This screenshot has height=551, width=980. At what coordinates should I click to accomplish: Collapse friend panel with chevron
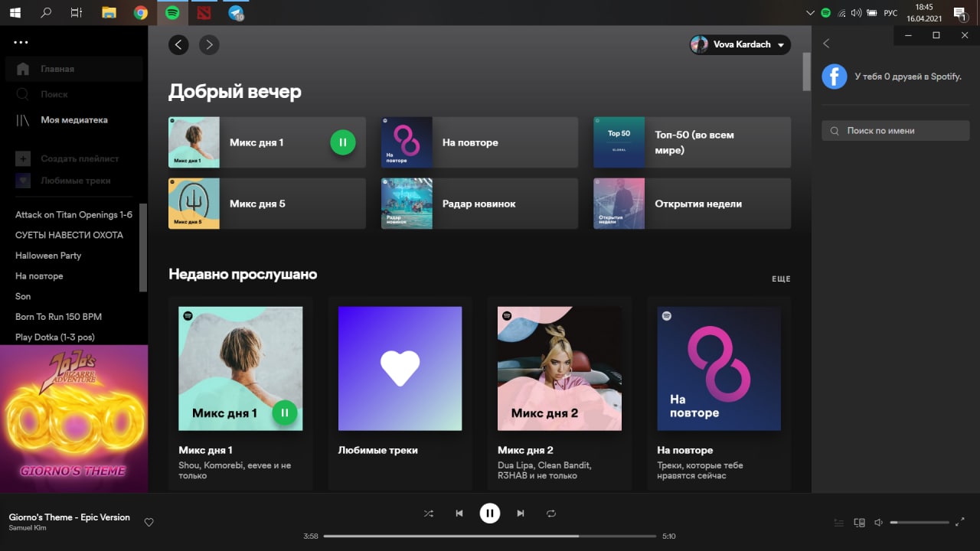pos(826,44)
